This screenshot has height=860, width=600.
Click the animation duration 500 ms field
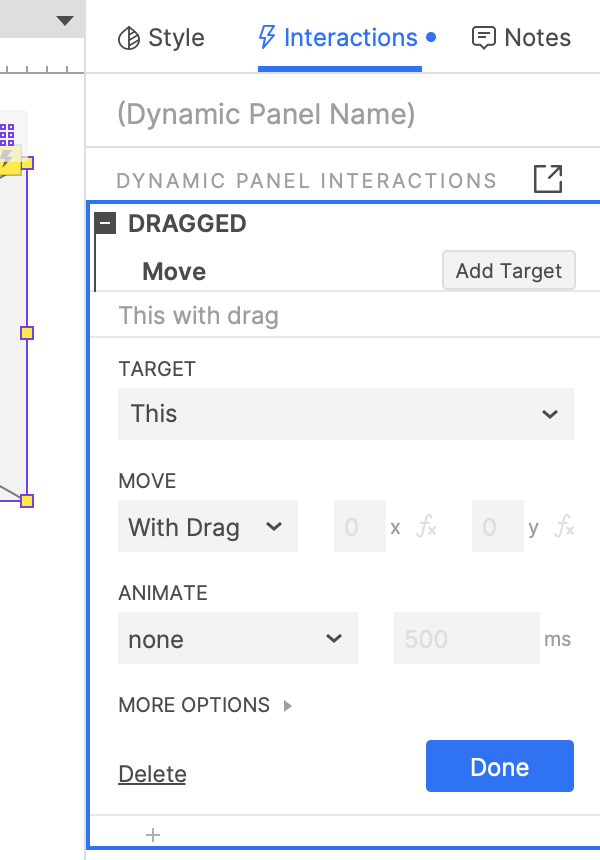coord(466,639)
